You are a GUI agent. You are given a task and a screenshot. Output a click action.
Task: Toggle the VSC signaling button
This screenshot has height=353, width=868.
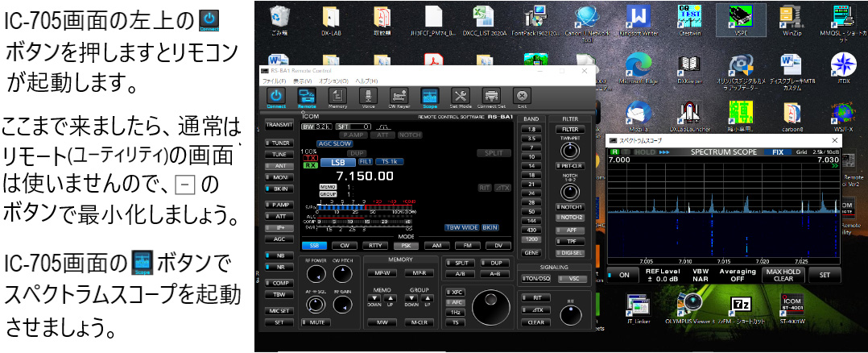(x=572, y=279)
